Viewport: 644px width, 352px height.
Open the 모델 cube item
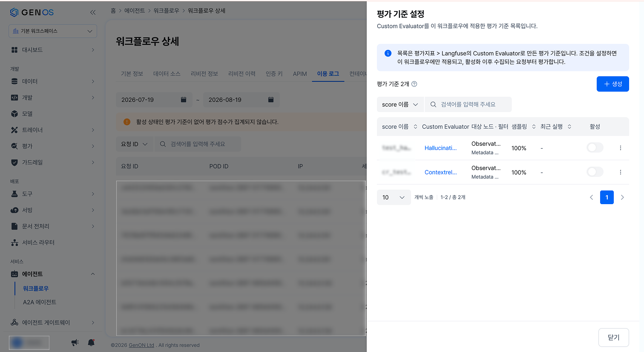point(53,114)
